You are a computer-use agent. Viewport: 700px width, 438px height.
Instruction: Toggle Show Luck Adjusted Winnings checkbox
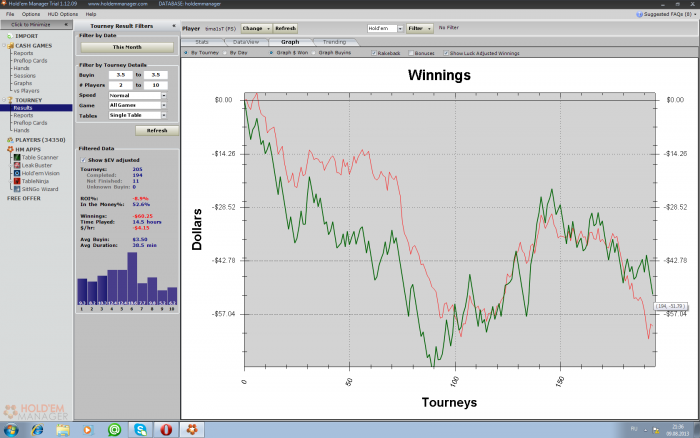pyautogui.click(x=446, y=53)
